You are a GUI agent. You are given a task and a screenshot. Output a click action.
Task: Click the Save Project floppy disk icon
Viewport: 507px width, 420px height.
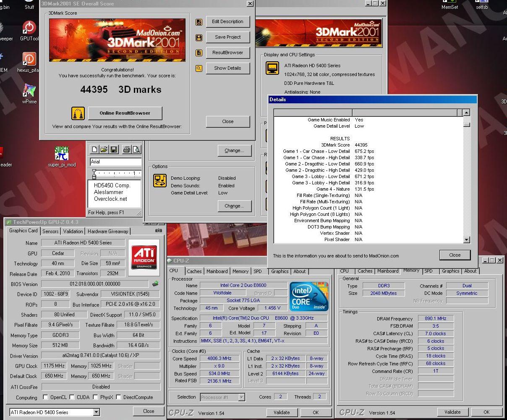pos(199,38)
